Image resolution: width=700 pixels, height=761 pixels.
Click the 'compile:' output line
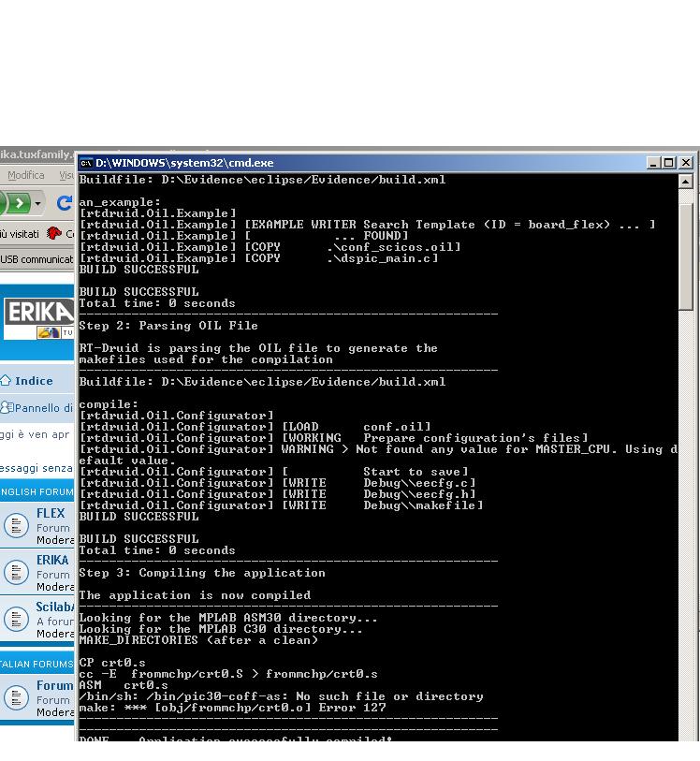109,404
